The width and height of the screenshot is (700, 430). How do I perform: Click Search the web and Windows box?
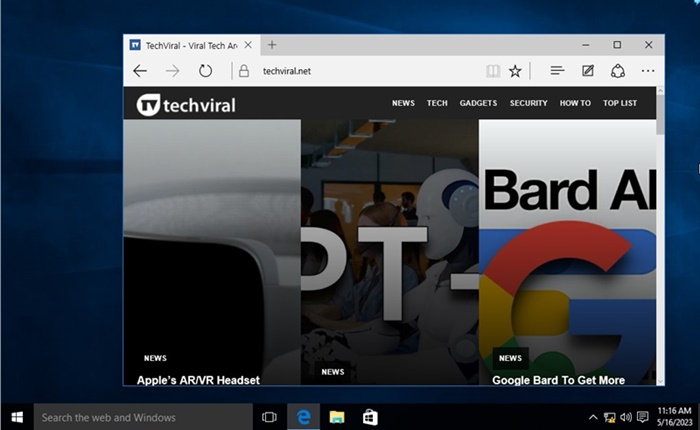tap(143, 417)
